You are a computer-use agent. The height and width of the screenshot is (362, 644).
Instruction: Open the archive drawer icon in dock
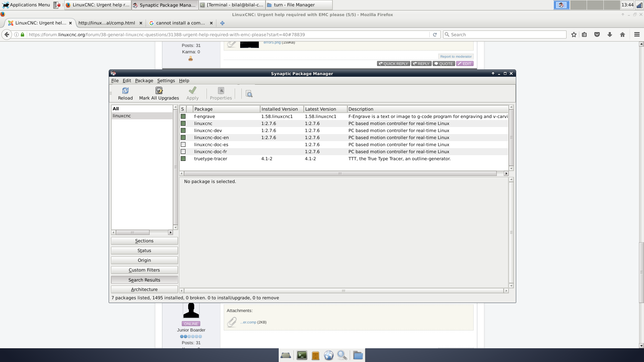point(315,355)
